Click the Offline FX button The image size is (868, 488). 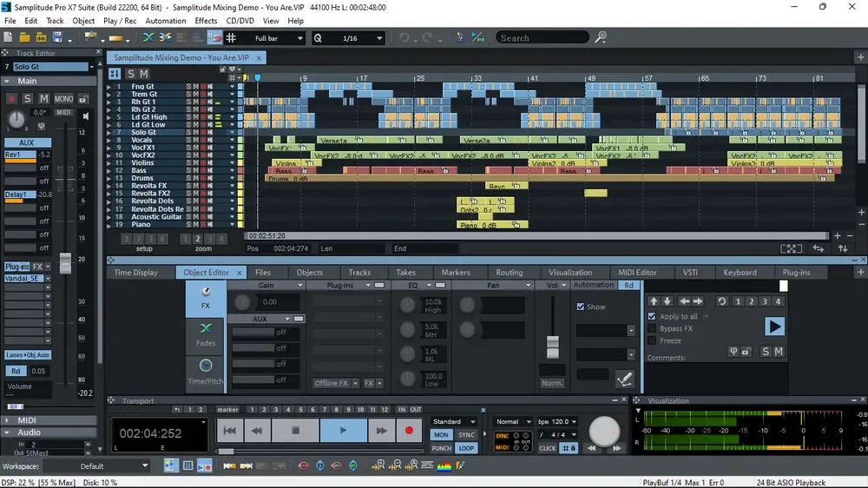pos(331,383)
